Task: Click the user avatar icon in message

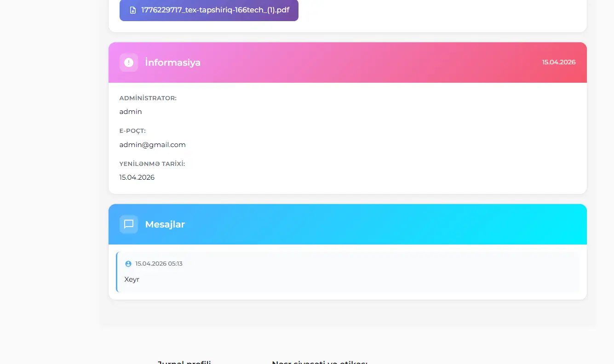Action: [128, 264]
